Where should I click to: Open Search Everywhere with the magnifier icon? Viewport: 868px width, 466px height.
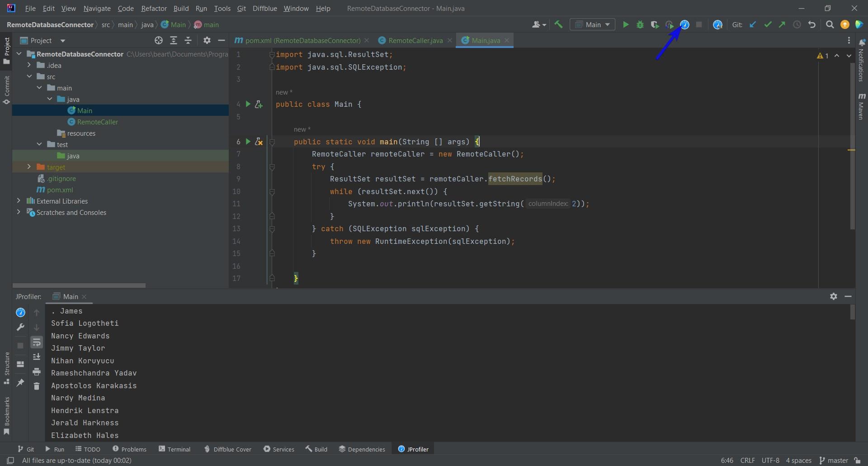pos(830,24)
